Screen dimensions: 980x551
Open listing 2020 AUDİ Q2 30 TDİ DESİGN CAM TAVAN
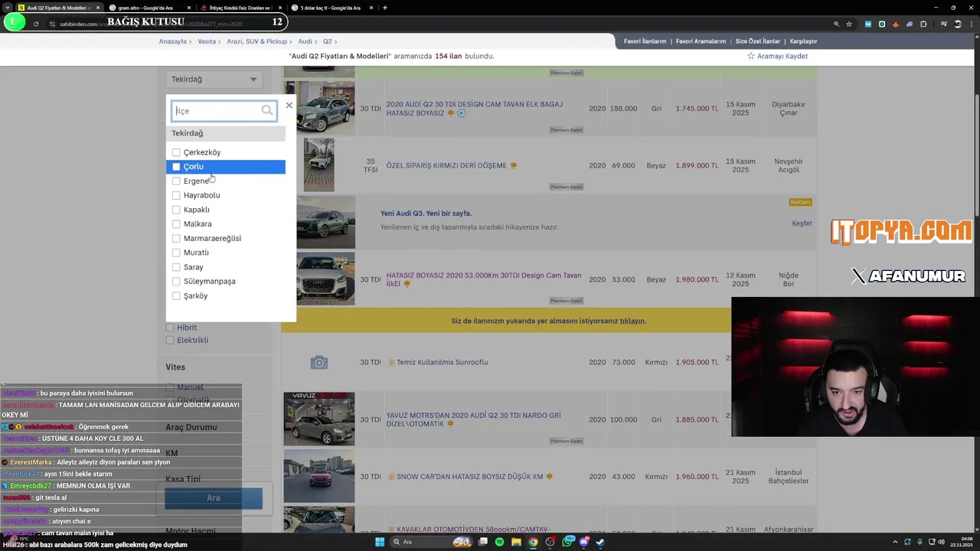pyautogui.click(x=475, y=109)
